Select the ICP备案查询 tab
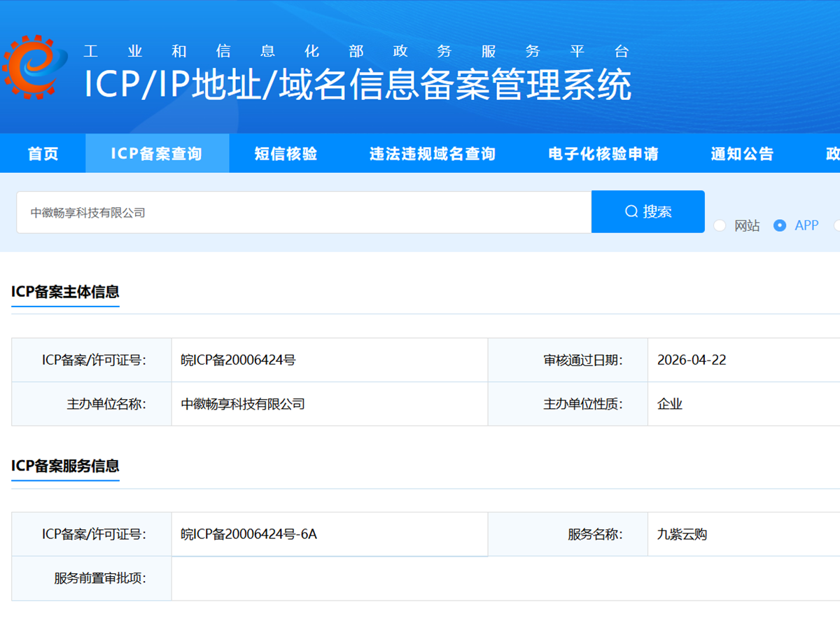840x630 pixels. pyautogui.click(x=157, y=153)
